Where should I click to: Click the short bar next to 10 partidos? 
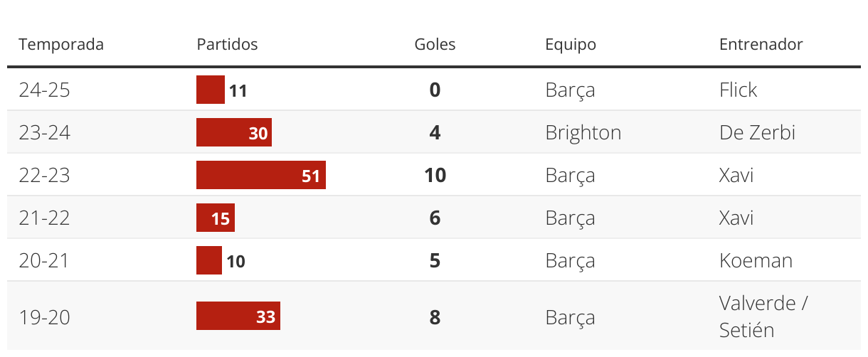(209, 260)
